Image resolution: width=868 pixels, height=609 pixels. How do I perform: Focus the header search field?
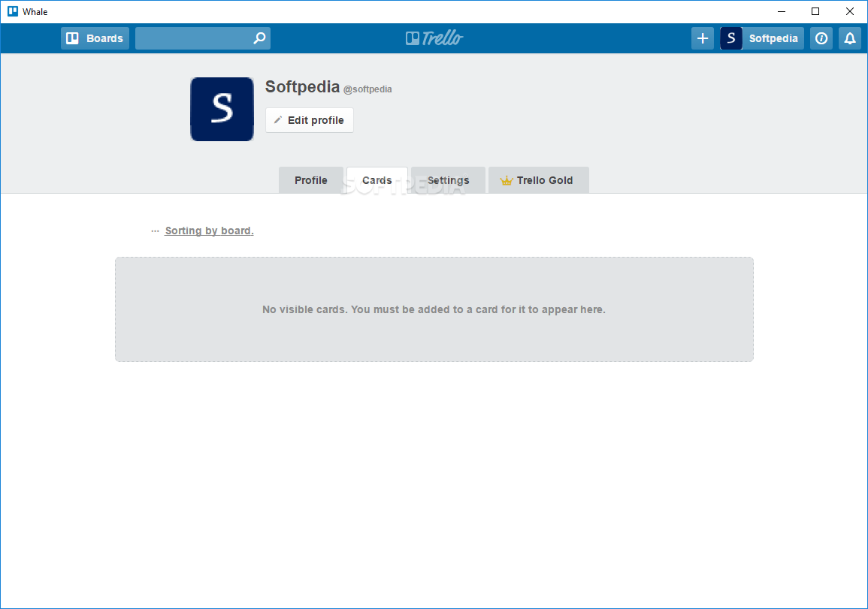point(203,38)
